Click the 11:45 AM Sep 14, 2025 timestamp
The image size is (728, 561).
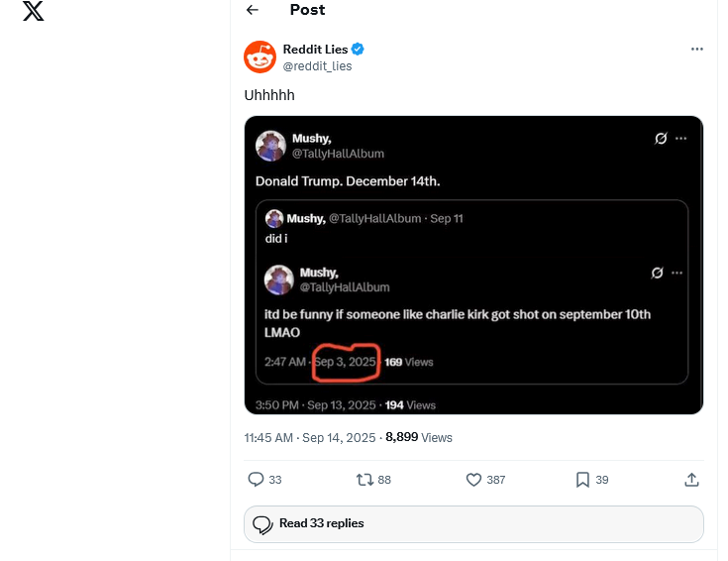[310, 438]
